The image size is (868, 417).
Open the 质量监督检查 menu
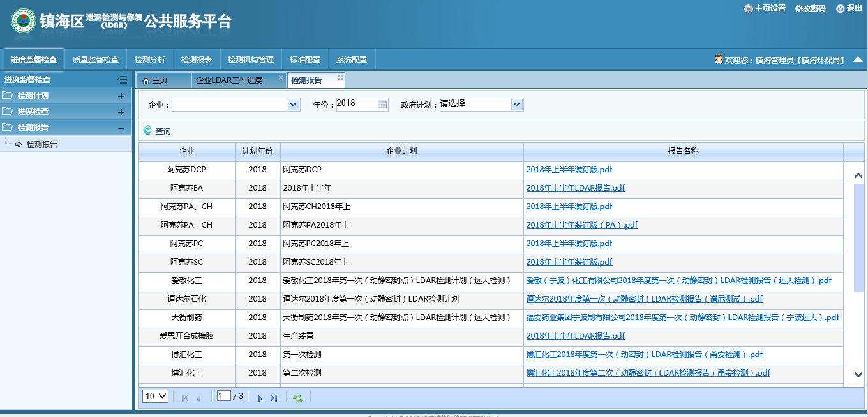click(x=96, y=60)
